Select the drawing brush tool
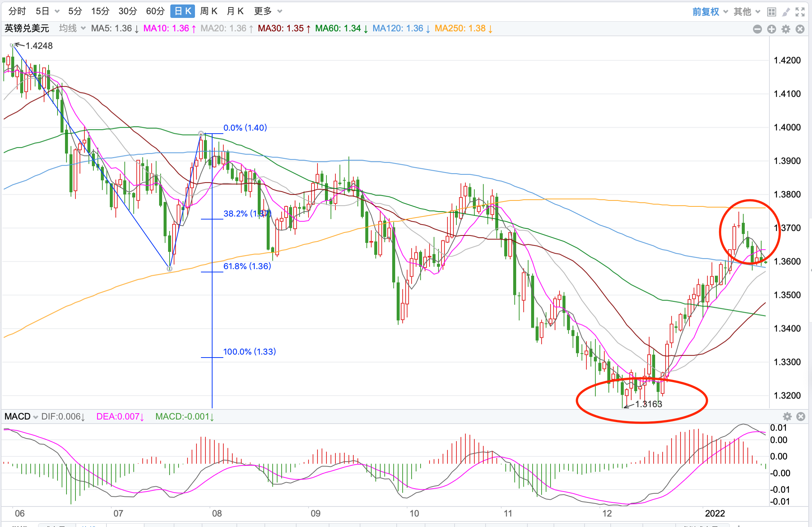The width and height of the screenshot is (812, 527). pos(786,12)
